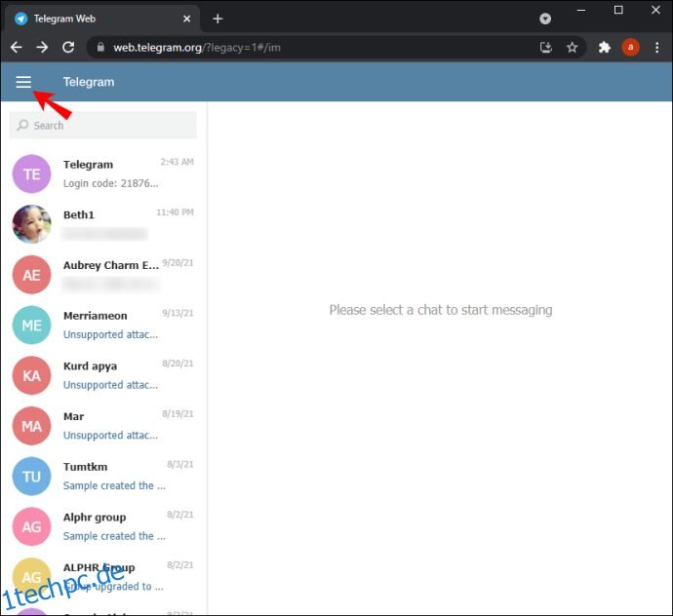Image resolution: width=673 pixels, height=616 pixels.
Task: Minimize the browser window
Action: pyautogui.click(x=581, y=10)
